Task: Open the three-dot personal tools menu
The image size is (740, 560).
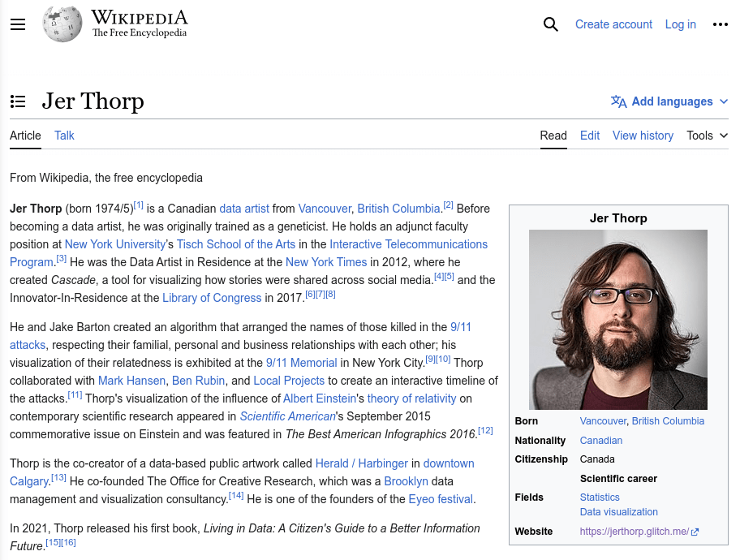Action: click(x=721, y=24)
